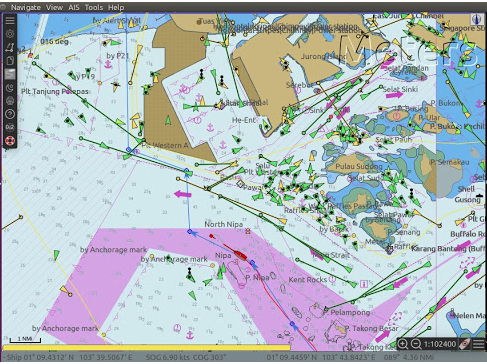Toggle follow own-ship boat icon
Image resolution: width=487 pixels, height=364 pixels.
click(x=465, y=344)
